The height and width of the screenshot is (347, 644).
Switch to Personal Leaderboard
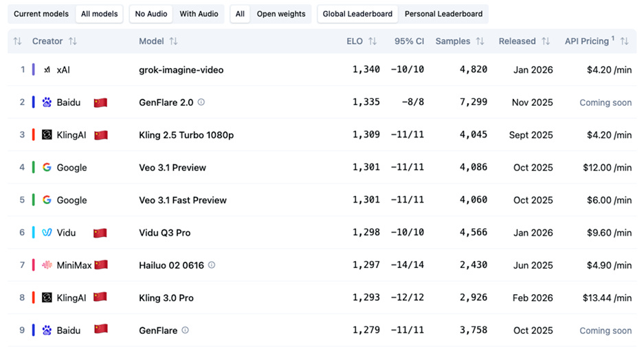443,14
